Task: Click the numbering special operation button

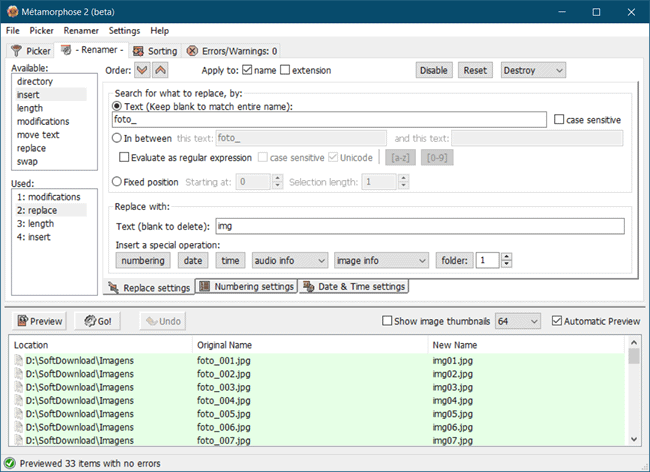Action: 143,261
